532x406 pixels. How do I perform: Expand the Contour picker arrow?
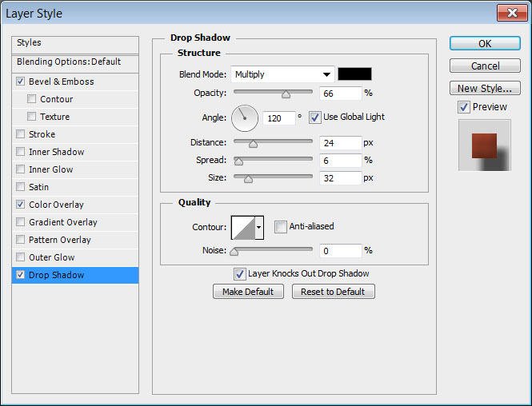pyautogui.click(x=259, y=228)
